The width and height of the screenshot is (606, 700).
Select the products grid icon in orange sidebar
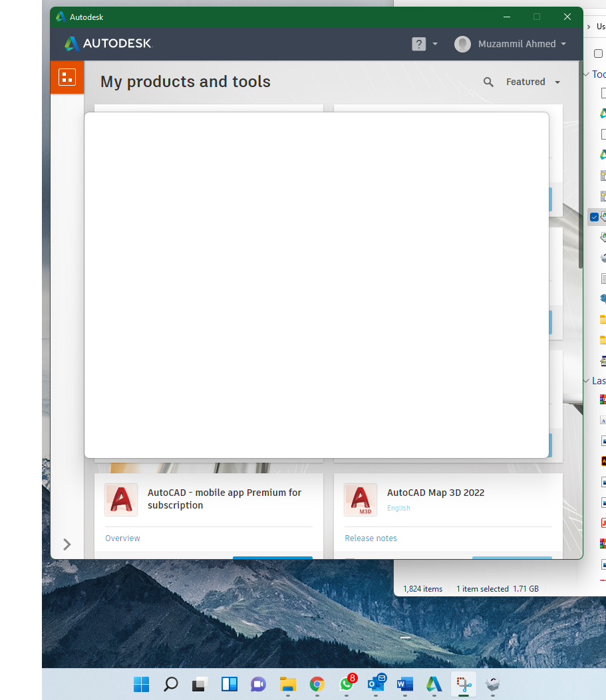click(67, 76)
